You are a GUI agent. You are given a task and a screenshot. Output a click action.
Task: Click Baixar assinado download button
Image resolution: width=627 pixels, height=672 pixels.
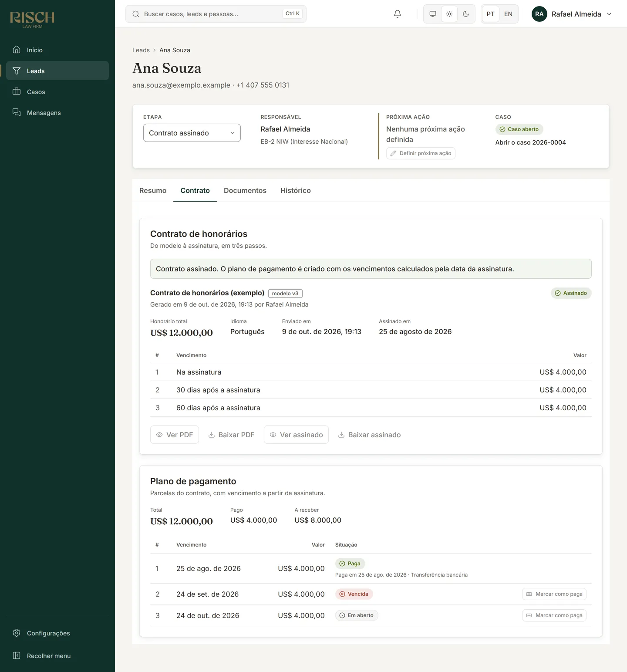(x=370, y=435)
